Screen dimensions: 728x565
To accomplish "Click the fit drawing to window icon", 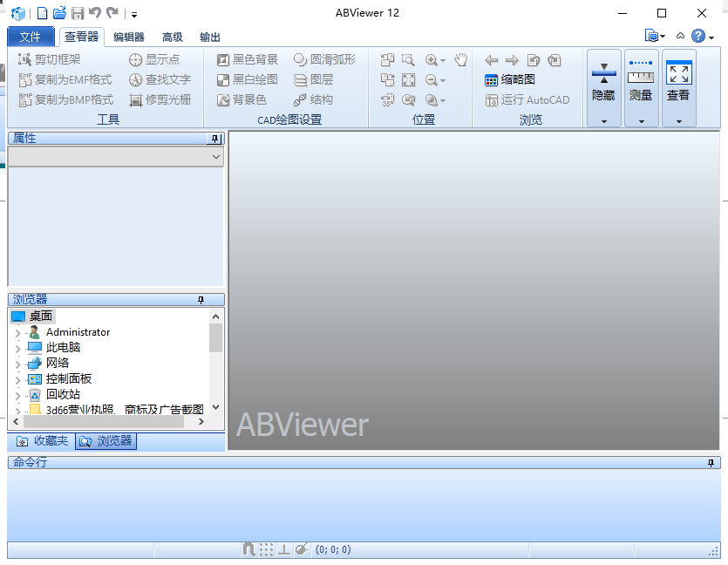I will 409,80.
